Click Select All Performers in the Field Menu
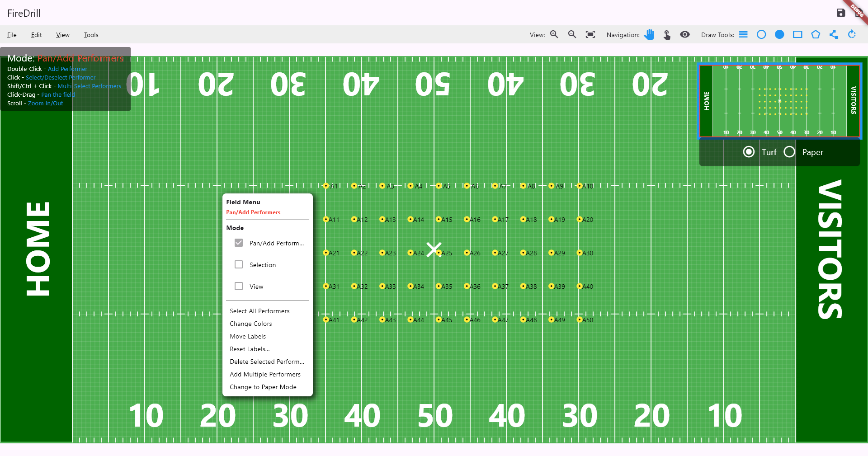Viewport: 868px width, 456px height. pyautogui.click(x=259, y=311)
